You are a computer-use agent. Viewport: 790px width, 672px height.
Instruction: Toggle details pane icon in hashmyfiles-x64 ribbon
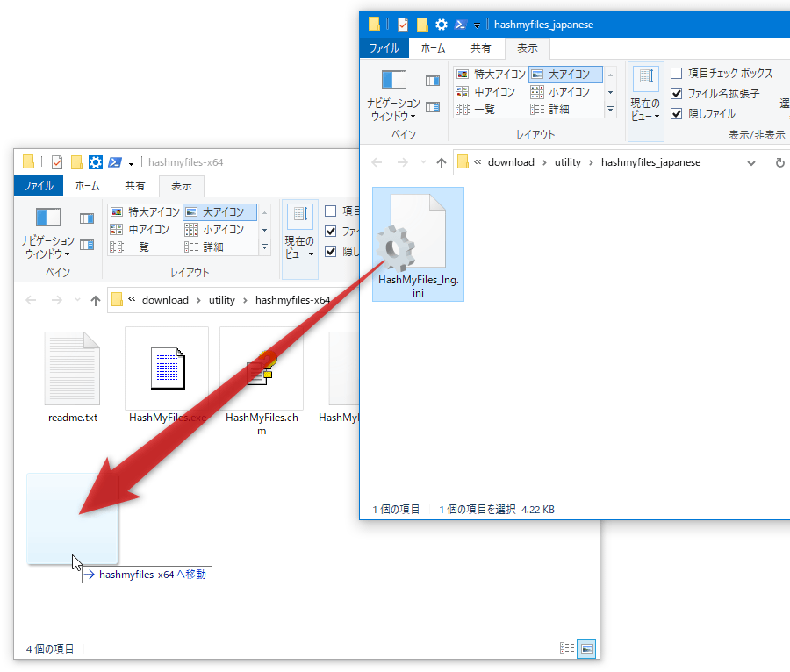tap(87, 245)
